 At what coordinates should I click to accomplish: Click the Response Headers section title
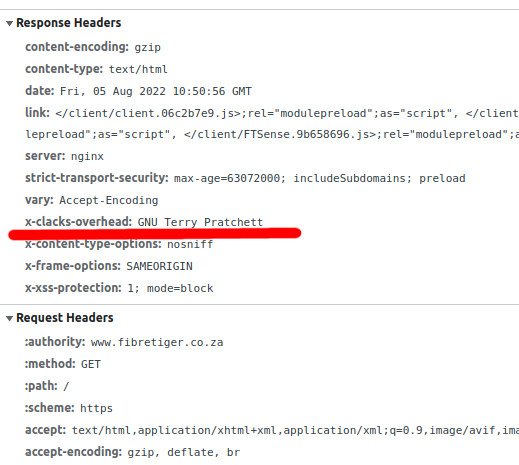coord(69,23)
